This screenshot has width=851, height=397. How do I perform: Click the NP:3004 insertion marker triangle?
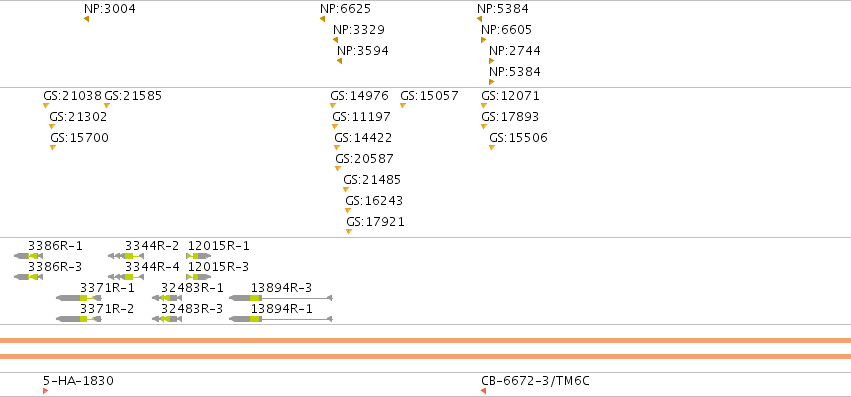pyautogui.click(x=86, y=19)
